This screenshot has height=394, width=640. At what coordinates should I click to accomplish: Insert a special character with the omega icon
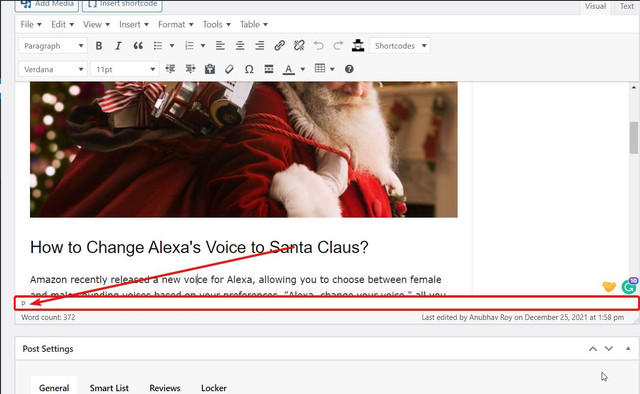[x=249, y=69]
